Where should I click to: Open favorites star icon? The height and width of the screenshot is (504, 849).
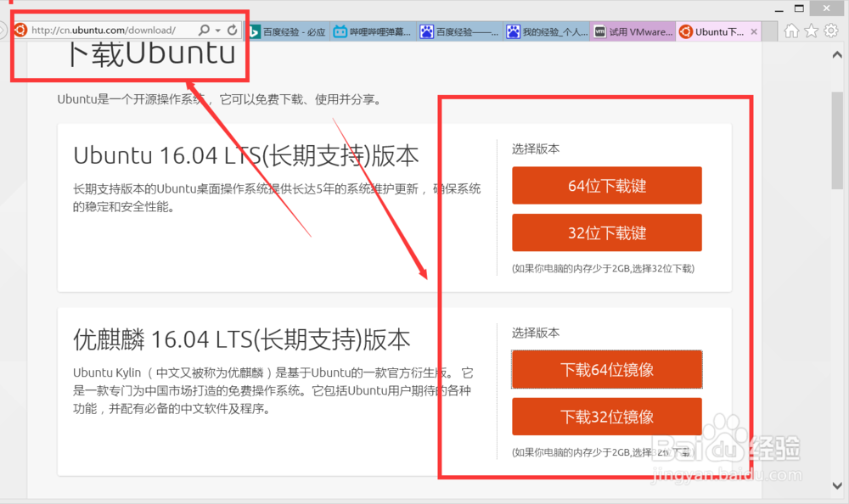coord(811,31)
